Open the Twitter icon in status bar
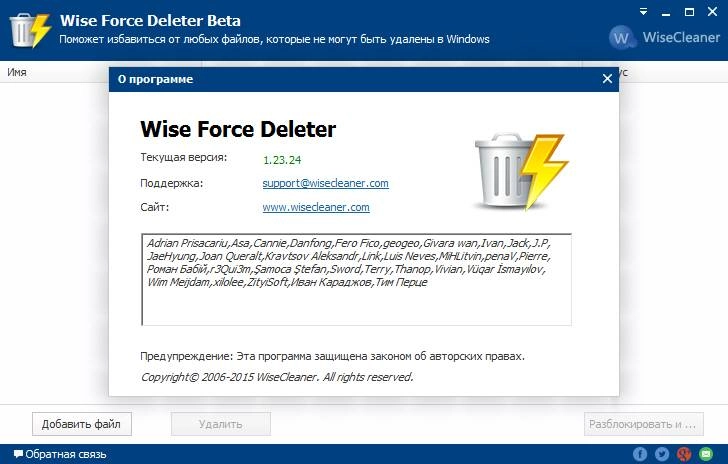 coord(662,454)
